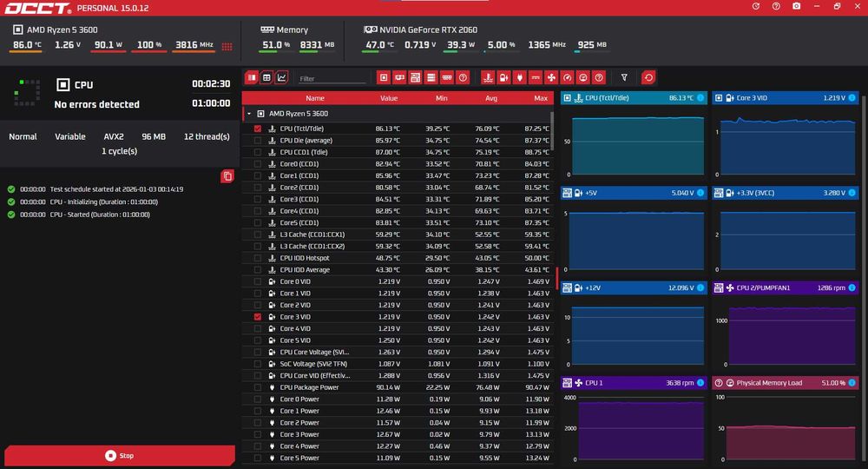Screen dimensions: 868x469
Task: Click the 'Test schedule started' log entry
Action: point(95,189)
